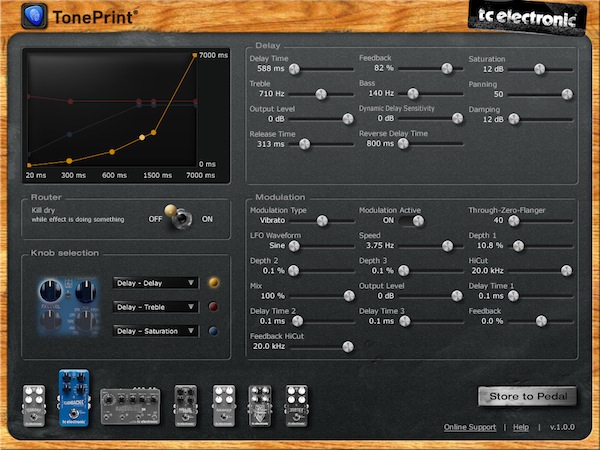Click the Reverse Delay Time slider knob
600x450 pixels.
403,144
